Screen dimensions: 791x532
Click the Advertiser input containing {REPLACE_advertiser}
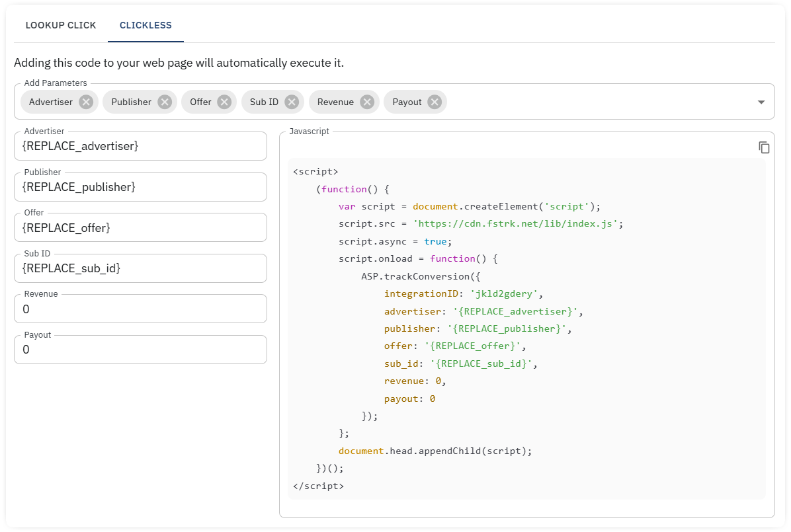point(141,146)
